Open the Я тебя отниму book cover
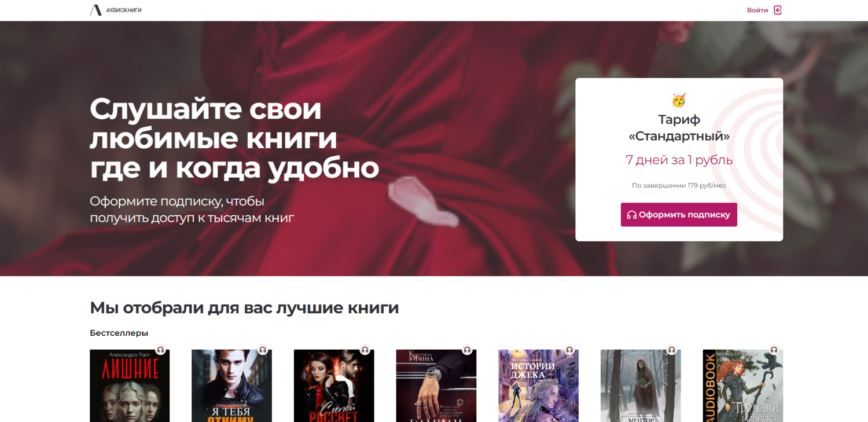 tap(231, 386)
